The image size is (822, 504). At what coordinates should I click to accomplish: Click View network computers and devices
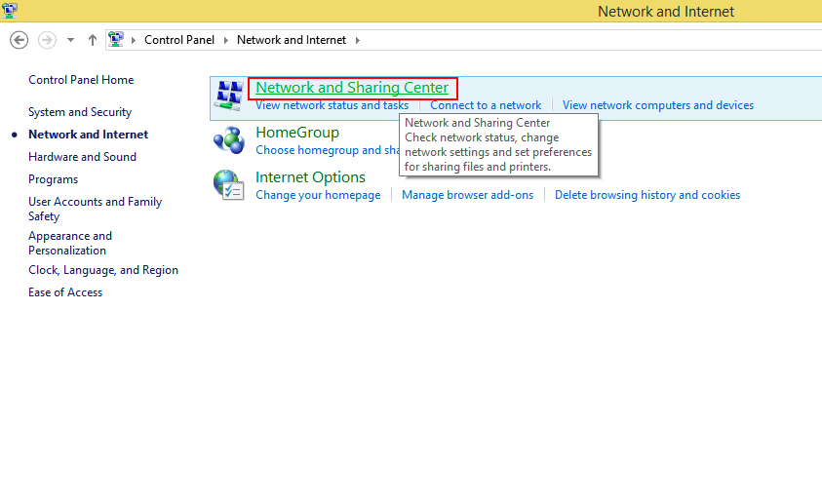(658, 105)
